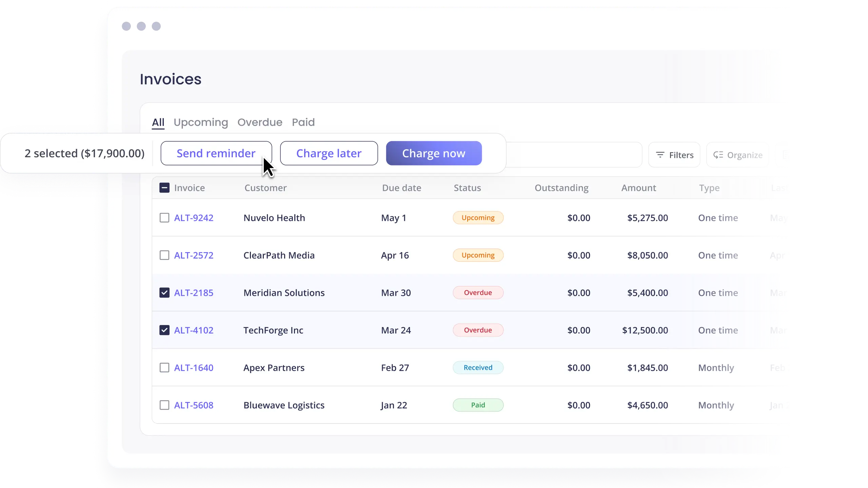Open invoice ALT-9242 link
868x488 pixels.
[194, 218]
